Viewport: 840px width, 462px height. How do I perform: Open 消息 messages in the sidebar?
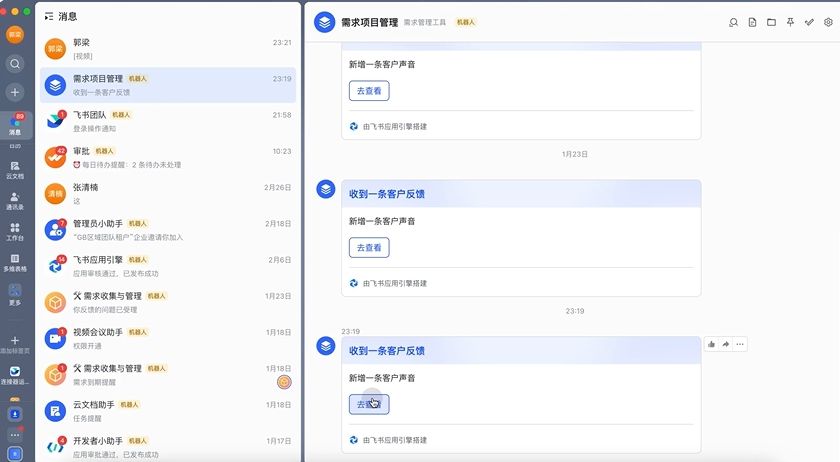coord(15,124)
